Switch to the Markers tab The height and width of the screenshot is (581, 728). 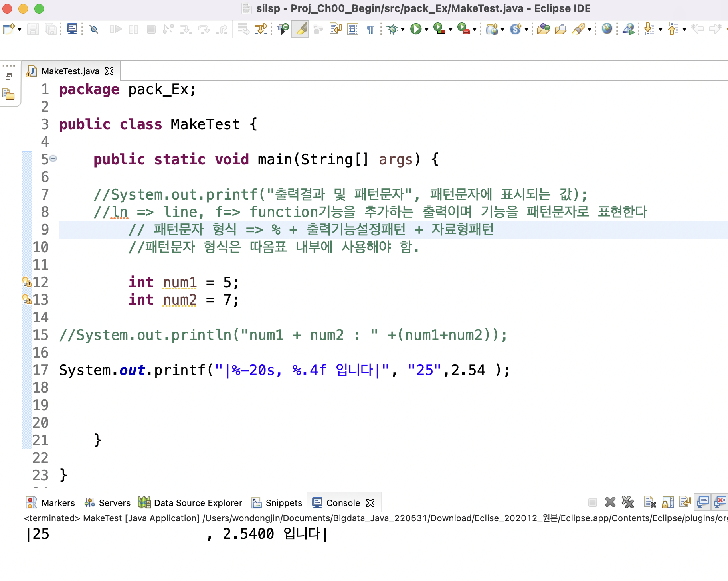[x=50, y=503]
